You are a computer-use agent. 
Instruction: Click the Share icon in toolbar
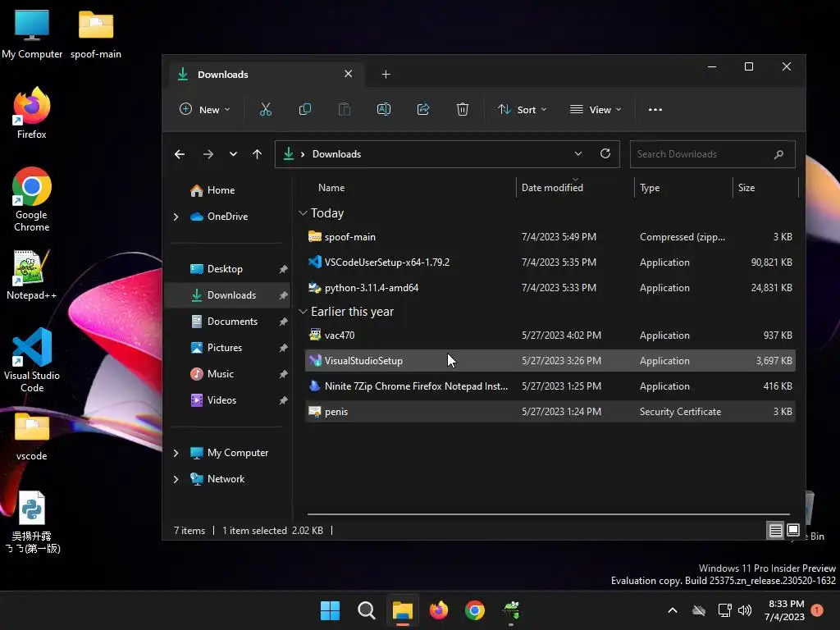[423, 109]
